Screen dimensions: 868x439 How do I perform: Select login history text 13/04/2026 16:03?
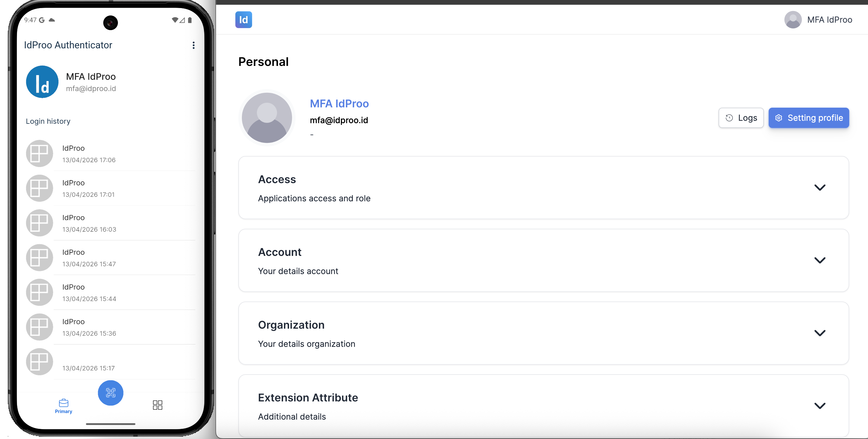[89, 229]
